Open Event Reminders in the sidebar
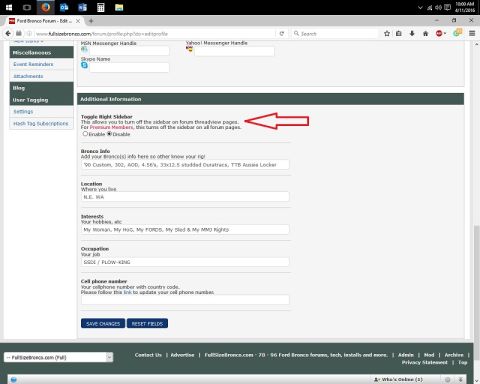The height and width of the screenshot is (384, 480). coord(33,64)
